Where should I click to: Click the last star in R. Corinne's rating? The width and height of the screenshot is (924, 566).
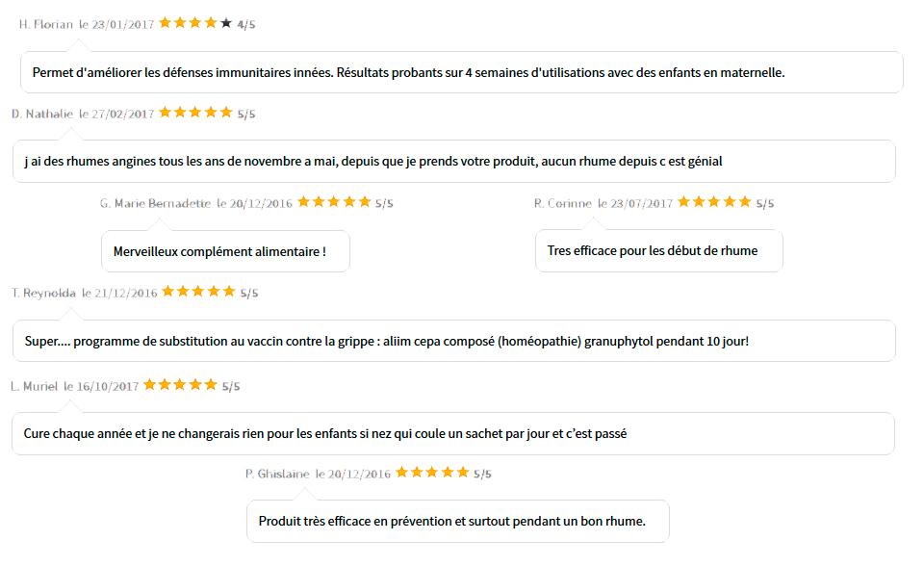(745, 201)
